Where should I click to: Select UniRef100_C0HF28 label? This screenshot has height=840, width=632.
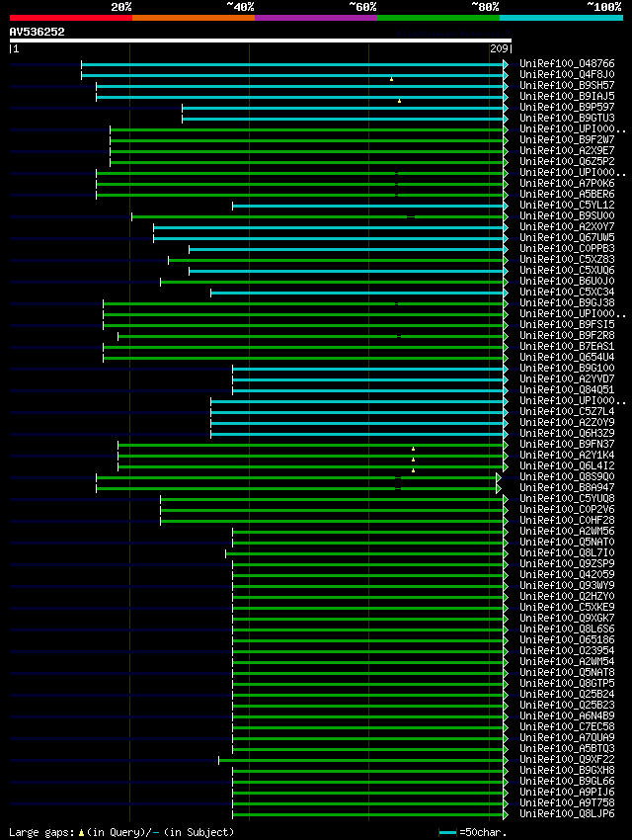click(567, 520)
